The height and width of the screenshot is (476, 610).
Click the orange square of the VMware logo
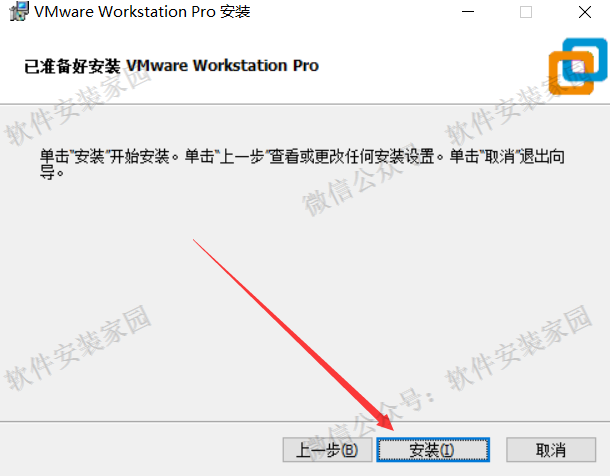click(x=571, y=73)
